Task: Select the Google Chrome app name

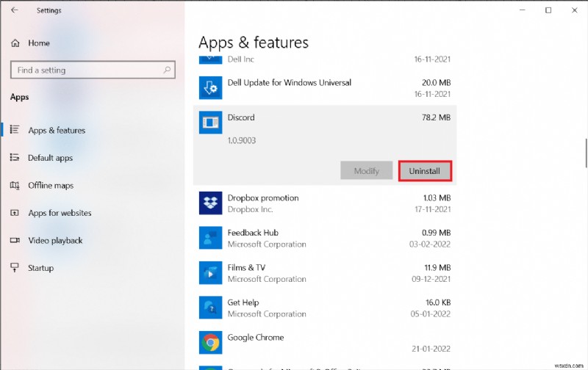Action: 255,338
